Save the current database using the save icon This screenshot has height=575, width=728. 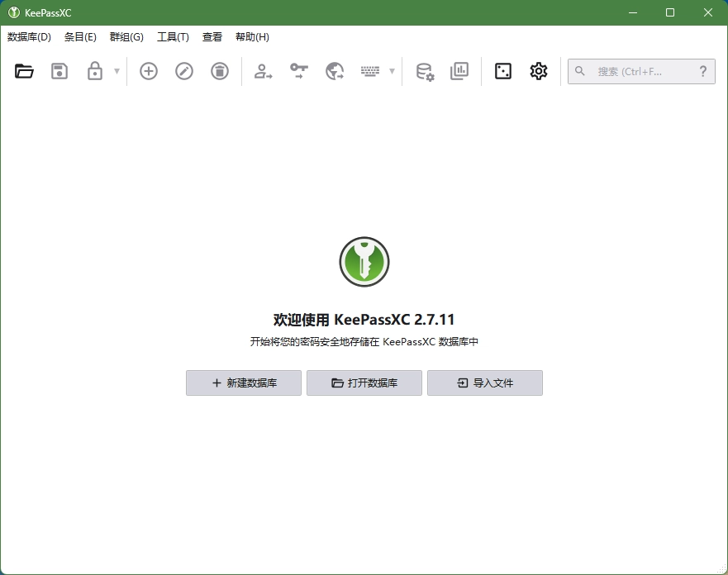pyautogui.click(x=59, y=71)
